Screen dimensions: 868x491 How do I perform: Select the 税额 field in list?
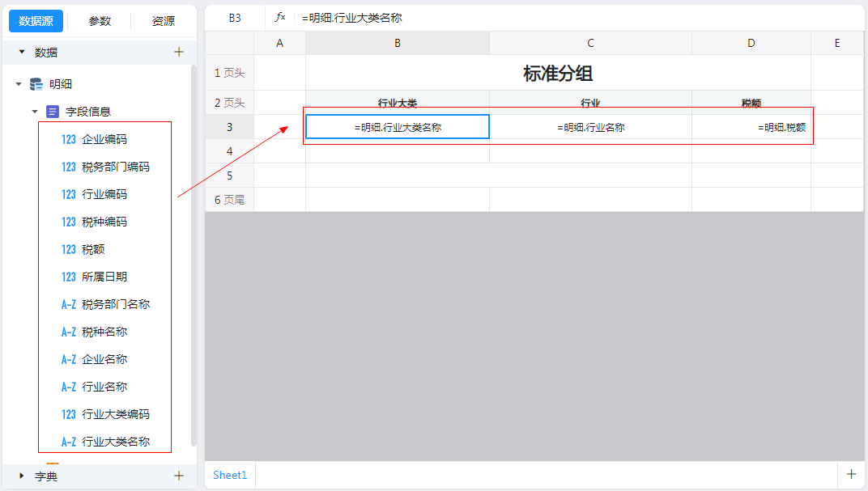(x=93, y=249)
